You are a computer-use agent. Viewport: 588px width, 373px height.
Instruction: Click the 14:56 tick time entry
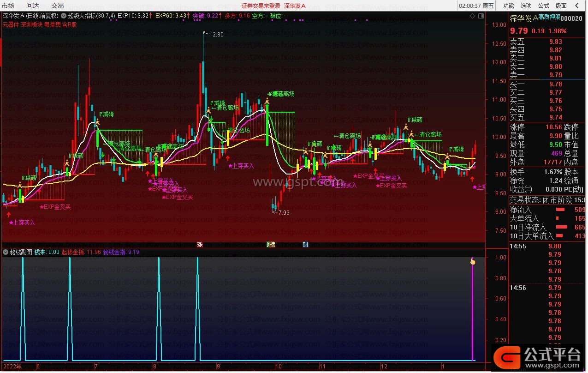pos(518,288)
